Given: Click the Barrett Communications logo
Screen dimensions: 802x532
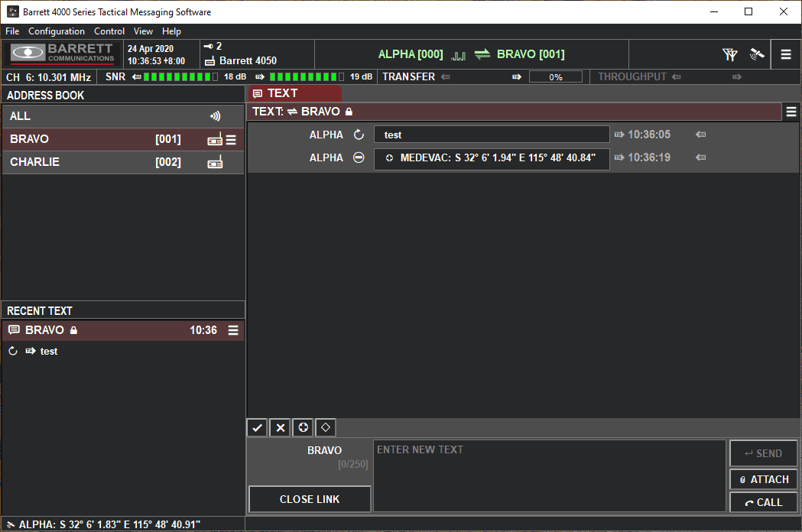Looking at the screenshot, I should pyautogui.click(x=63, y=54).
